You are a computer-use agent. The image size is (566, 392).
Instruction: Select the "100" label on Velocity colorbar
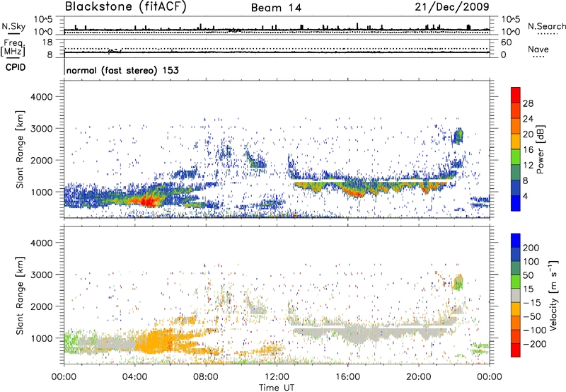[x=531, y=262]
